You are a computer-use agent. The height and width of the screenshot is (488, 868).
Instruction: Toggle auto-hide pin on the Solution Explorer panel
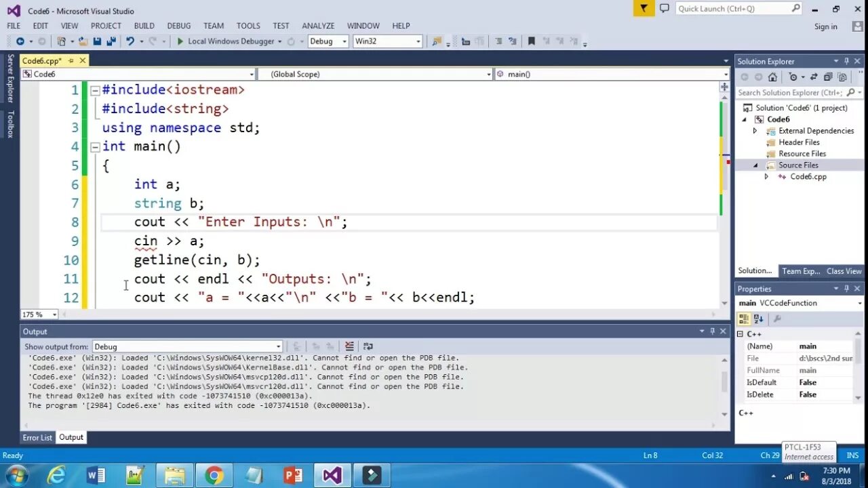(846, 61)
